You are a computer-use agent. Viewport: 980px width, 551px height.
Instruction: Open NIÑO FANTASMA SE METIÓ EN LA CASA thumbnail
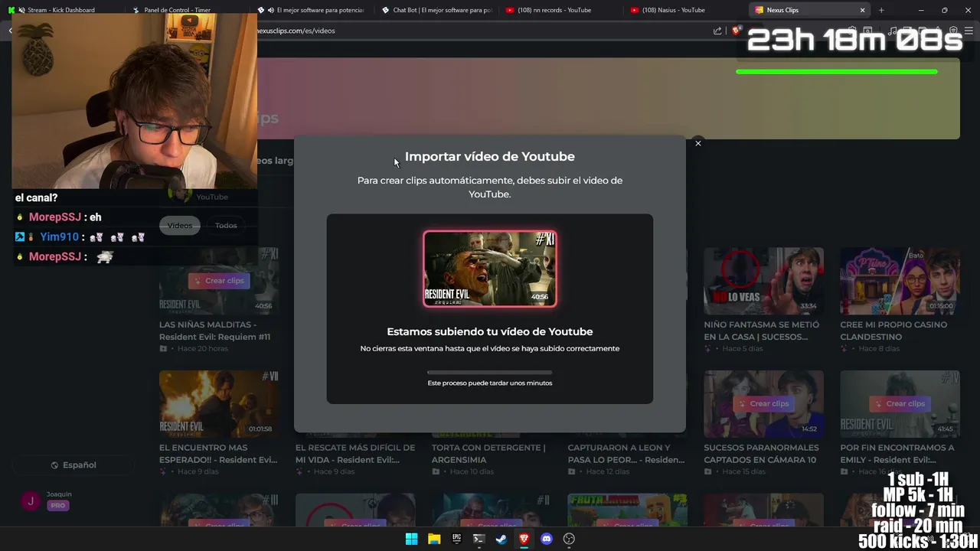pos(764,281)
